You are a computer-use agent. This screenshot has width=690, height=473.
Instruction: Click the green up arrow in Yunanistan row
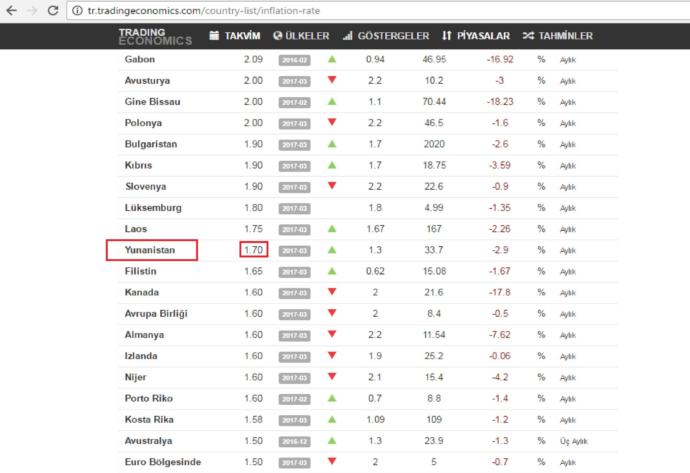pos(332,249)
